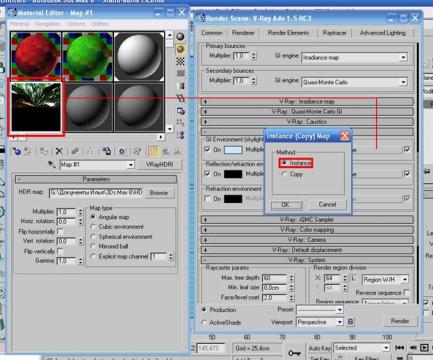This screenshot has height=360, width=433.
Task: Select Cubic environment map type
Action: tap(93, 227)
